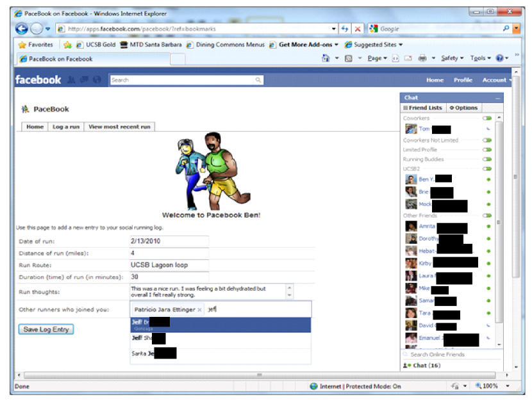Open the Tools menu dropdown
Viewport: 532px width, 404px height.
point(481,58)
